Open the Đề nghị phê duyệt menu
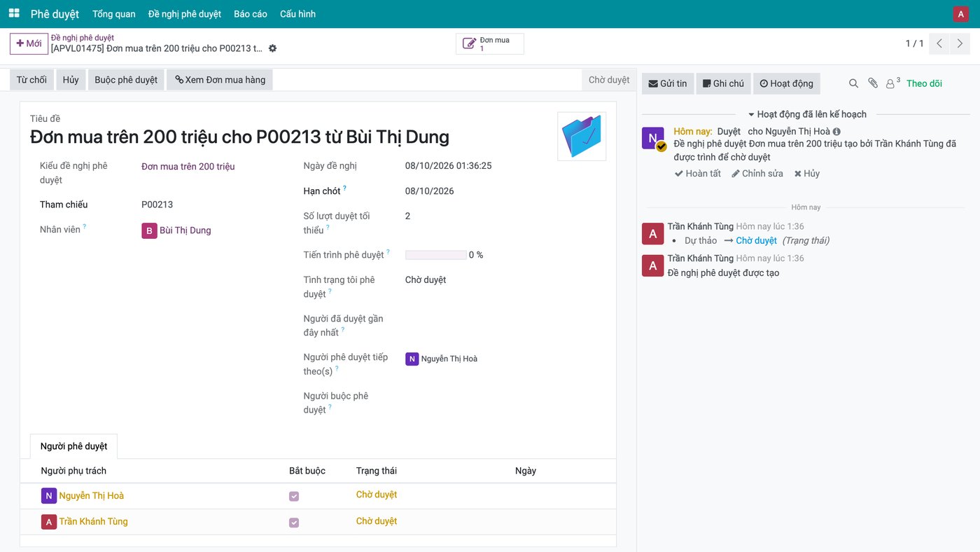The height and width of the screenshot is (552, 980). coord(185,14)
